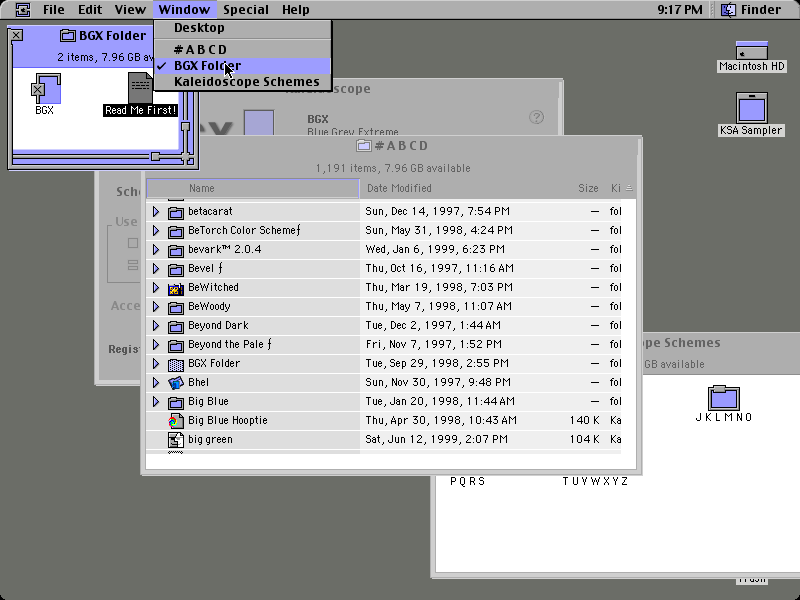Select the Read Me First! document icon
This screenshot has height=600, width=800.
click(140, 88)
